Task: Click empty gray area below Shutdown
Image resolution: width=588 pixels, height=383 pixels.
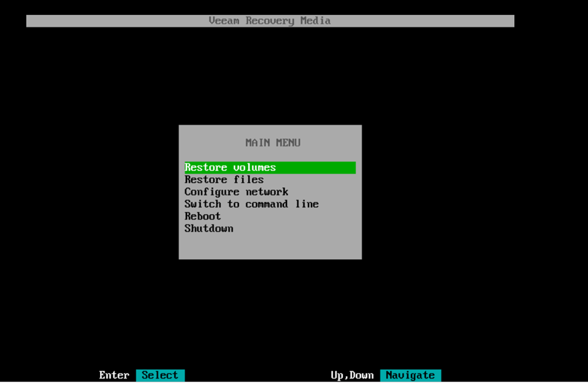Action: pos(270,247)
